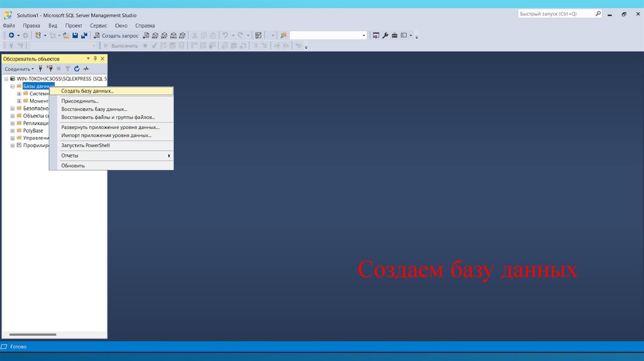Collapse the Базы данных folder node
Viewport: 644px width, 361px height.
coord(13,86)
